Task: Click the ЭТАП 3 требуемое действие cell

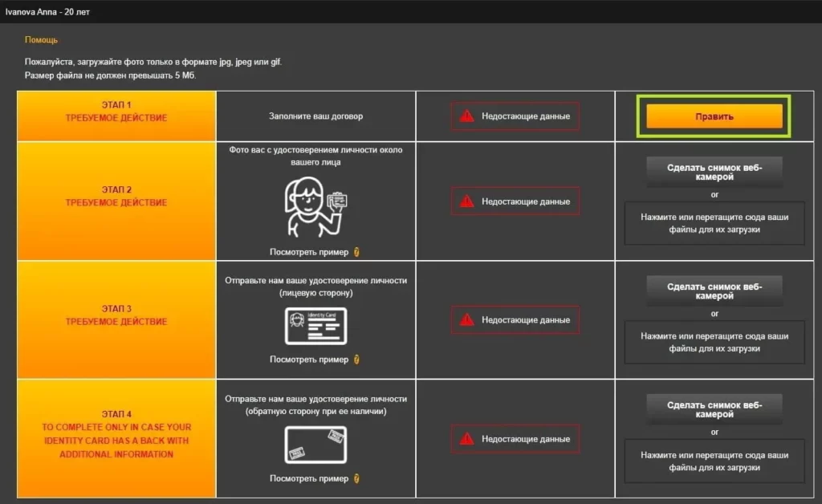Action: point(116,319)
